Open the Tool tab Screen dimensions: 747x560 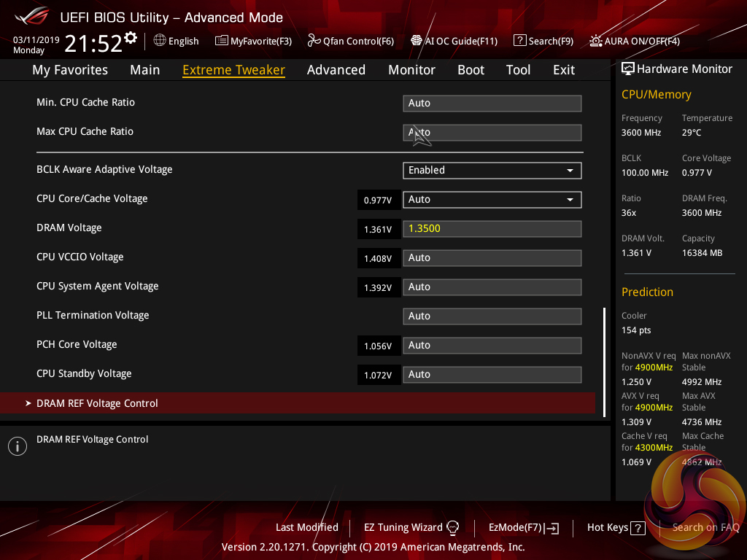pos(518,70)
